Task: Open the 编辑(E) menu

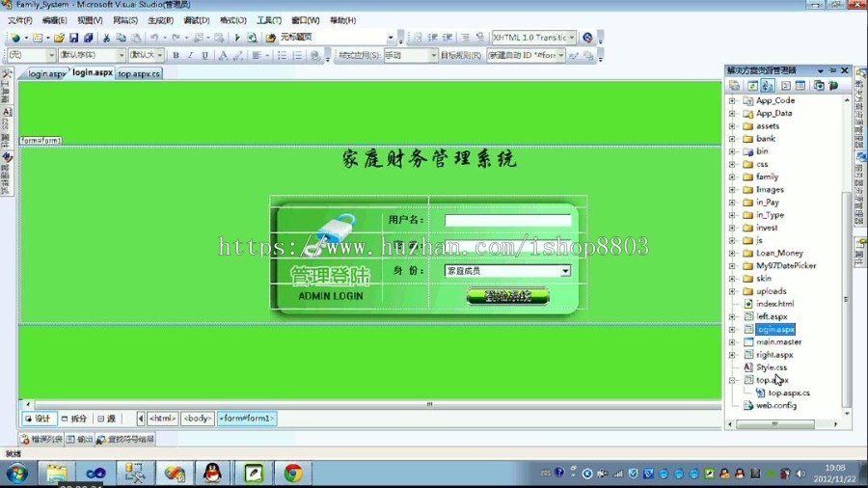Action: pos(54,20)
